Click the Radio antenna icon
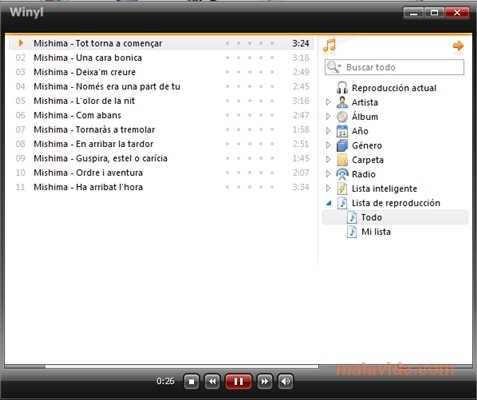The image size is (477, 400). [342, 174]
